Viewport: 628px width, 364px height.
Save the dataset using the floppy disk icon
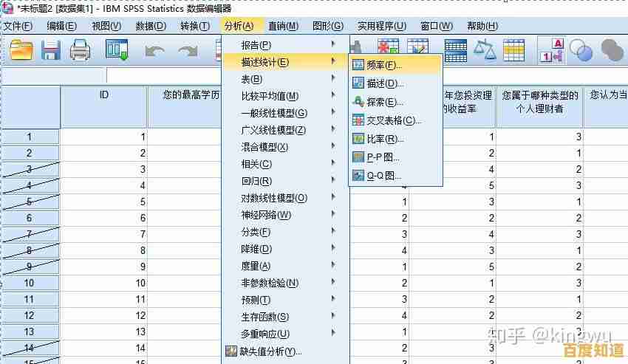51,50
